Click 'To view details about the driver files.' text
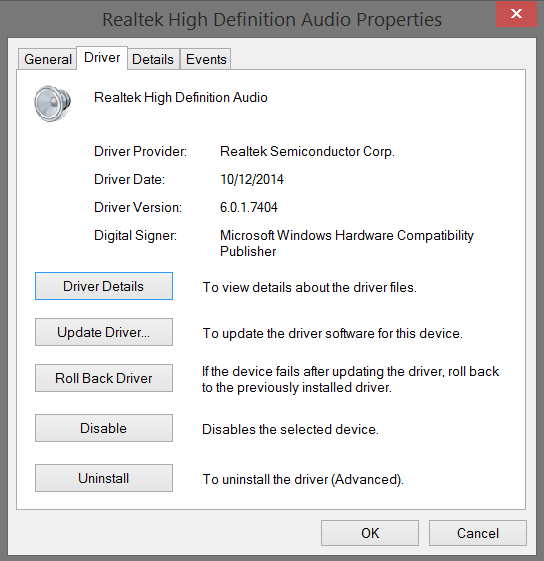The height and width of the screenshot is (561, 544). click(x=310, y=287)
